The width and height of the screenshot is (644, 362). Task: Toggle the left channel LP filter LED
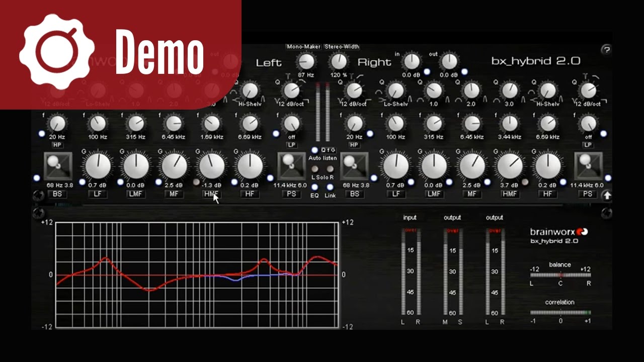[276, 134]
